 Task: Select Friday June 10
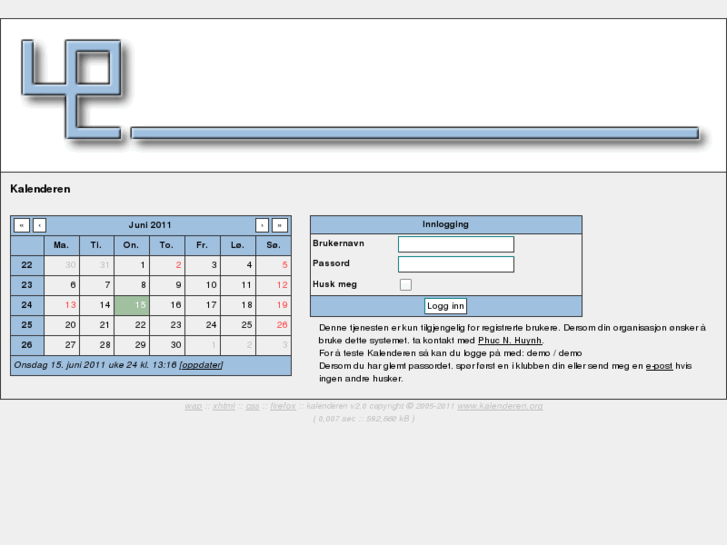(203, 285)
